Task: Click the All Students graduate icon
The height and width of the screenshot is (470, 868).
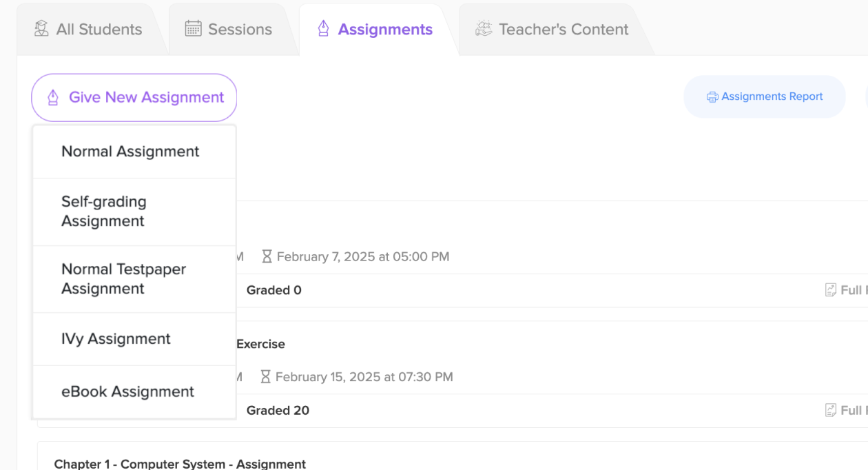Action: [41, 29]
